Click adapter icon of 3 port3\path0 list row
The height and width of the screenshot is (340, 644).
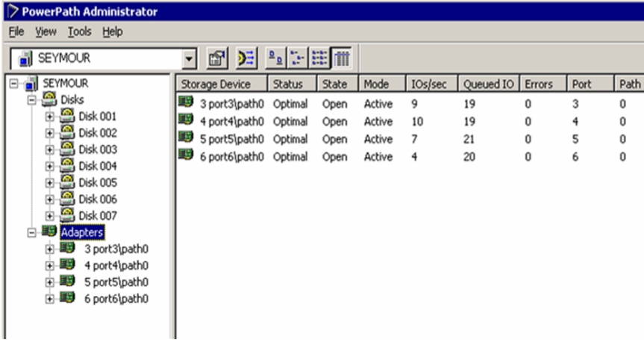coord(186,102)
